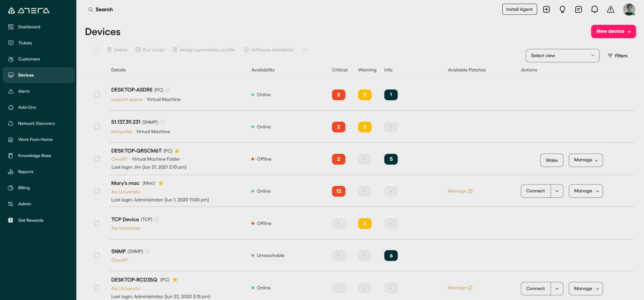
Task: Select the checkbox for Mary's mac
Action: pyautogui.click(x=96, y=191)
